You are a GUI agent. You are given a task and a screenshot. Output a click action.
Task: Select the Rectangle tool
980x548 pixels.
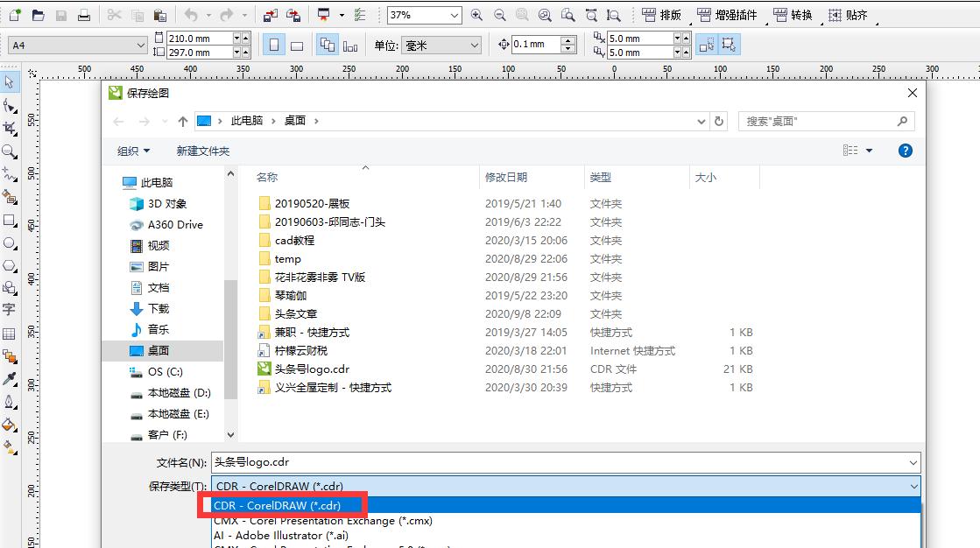click(x=11, y=221)
